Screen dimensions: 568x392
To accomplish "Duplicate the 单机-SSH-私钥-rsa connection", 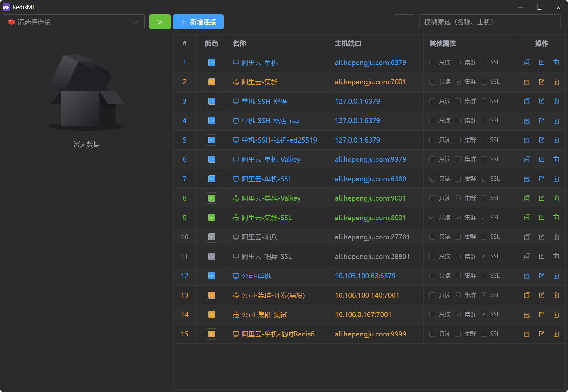I will coord(527,121).
